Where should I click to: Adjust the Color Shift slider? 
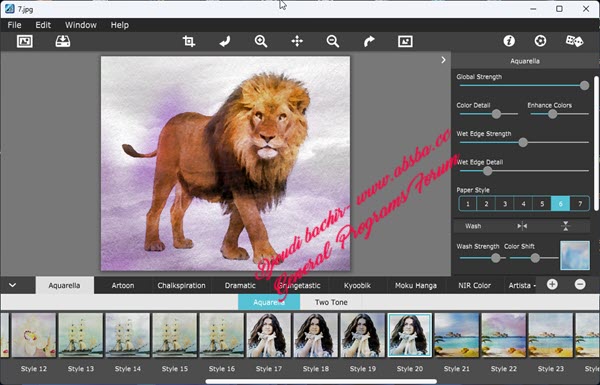[534, 258]
